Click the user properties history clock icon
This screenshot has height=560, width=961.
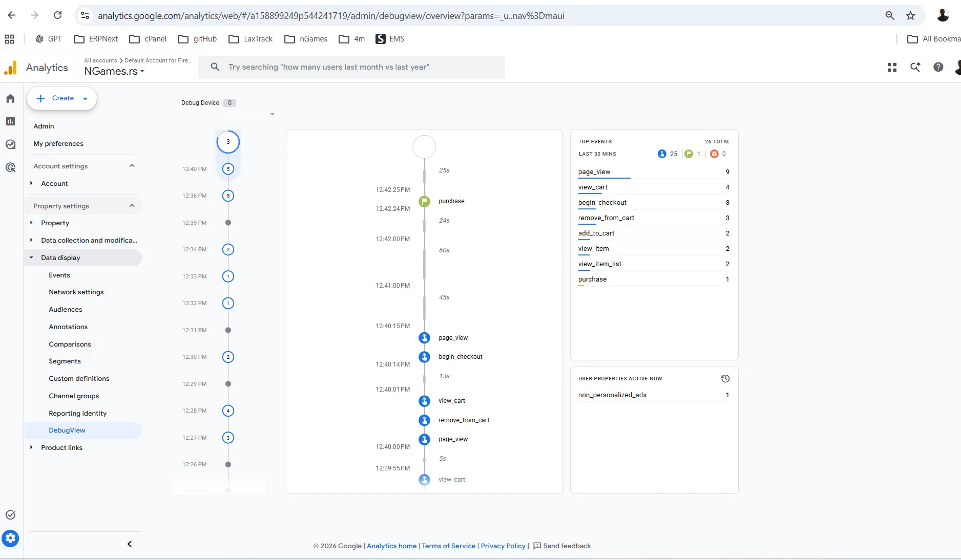tap(725, 379)
